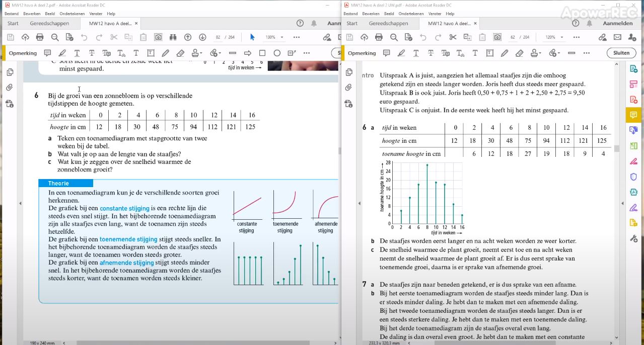This screenshot has width=644, height=345.
Task: Open the Help menu in the right window
Action: pyautogui.click(x=450, y=14)
